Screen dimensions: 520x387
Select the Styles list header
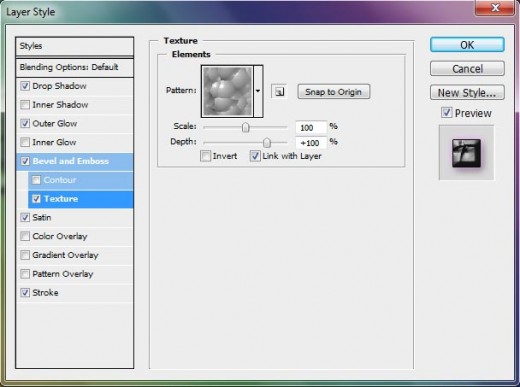(x=74, y=46)
